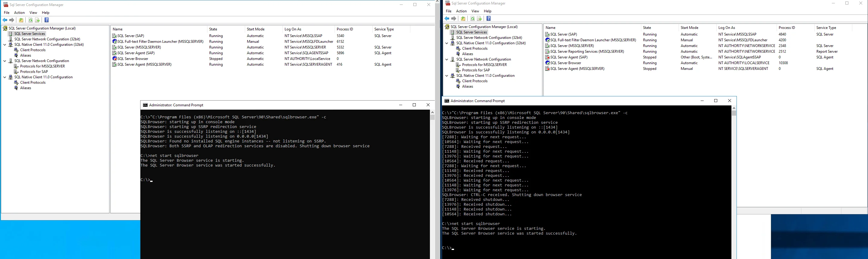This screenshot has width=868, height=259.
Task: Select Protocols for SAP in left window tree
Action: pos(34,72)
